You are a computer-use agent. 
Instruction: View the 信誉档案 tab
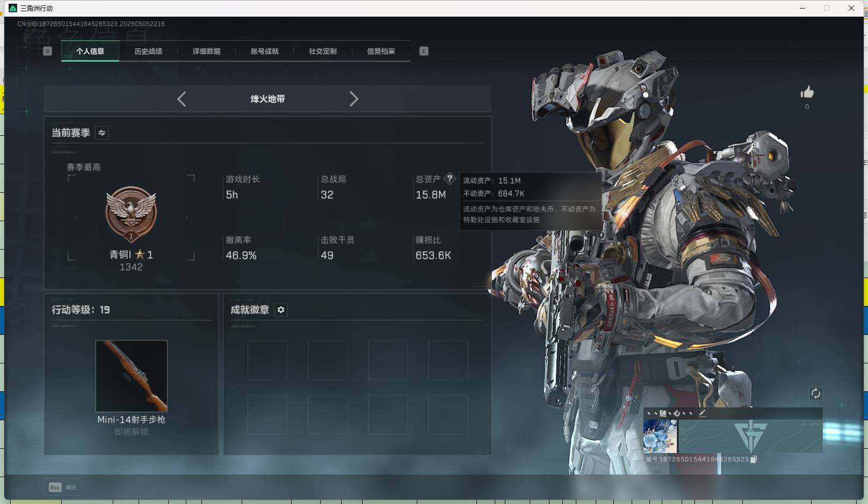point(381,51)
